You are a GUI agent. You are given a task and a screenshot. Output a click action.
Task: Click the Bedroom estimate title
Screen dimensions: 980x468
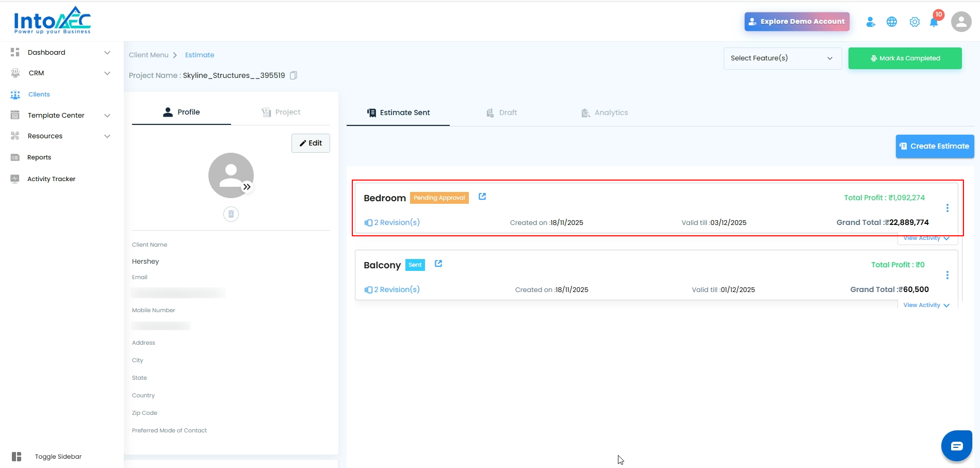[385, 198]
